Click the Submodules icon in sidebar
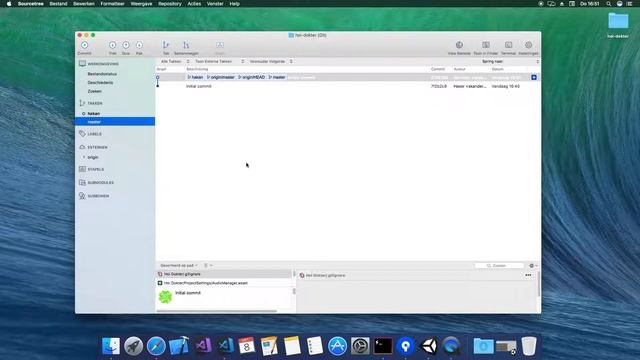The width and height of the screenshot is (640, 360). coord(82,182)
